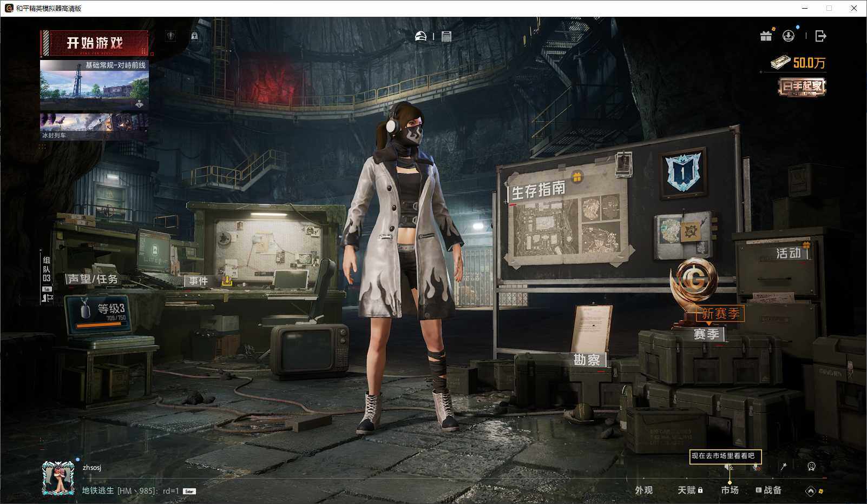This screenshot has width=867, height=504.
Task: Click the download icon at top right
Action: click(x=789, y=36)
